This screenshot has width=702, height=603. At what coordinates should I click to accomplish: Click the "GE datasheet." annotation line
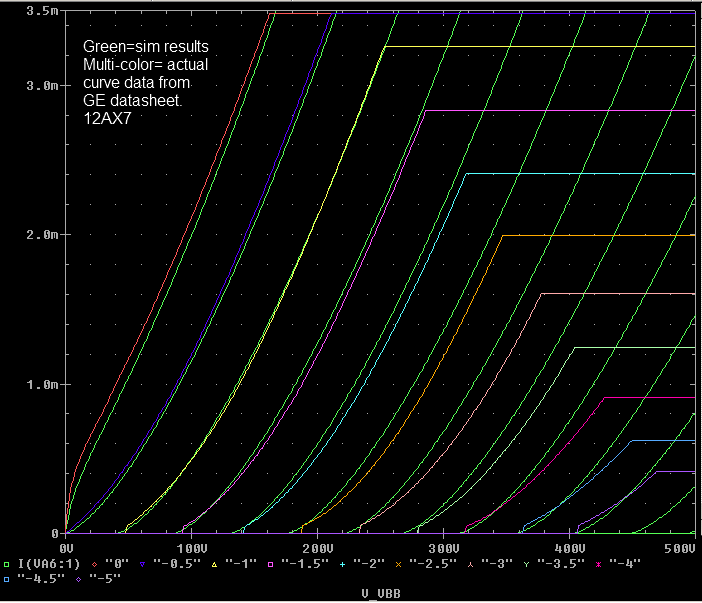pyautogui.click(x=133, y=100)
